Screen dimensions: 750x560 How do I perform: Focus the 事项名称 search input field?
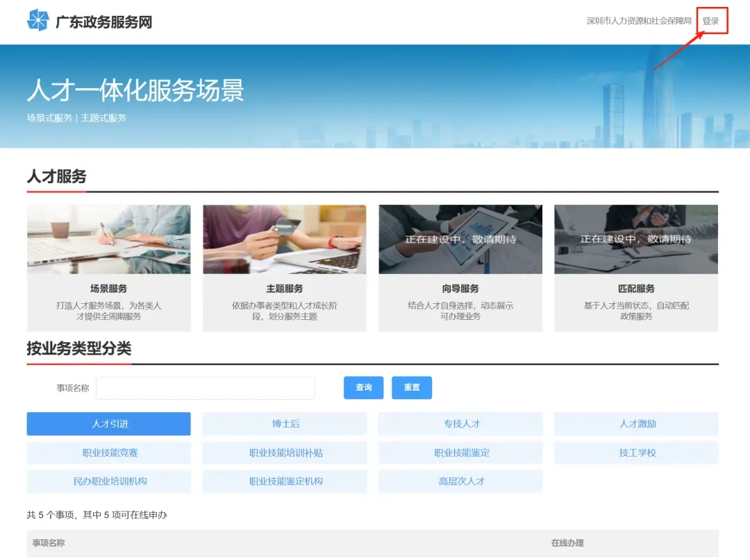[x=206, y=388]
